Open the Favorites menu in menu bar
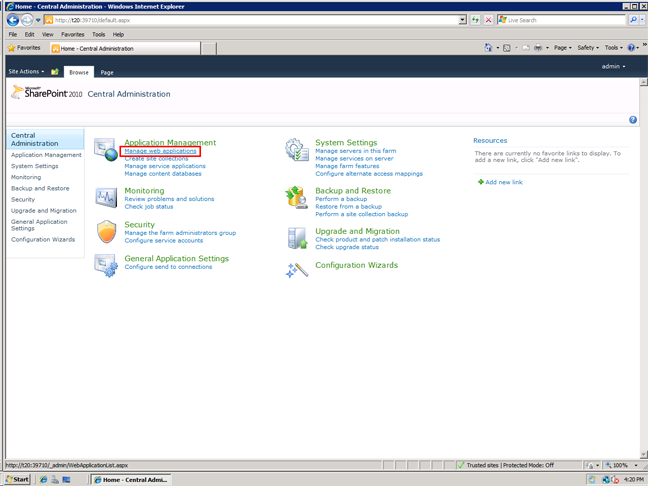Viewport: 648px width, 486px height. 72,34
